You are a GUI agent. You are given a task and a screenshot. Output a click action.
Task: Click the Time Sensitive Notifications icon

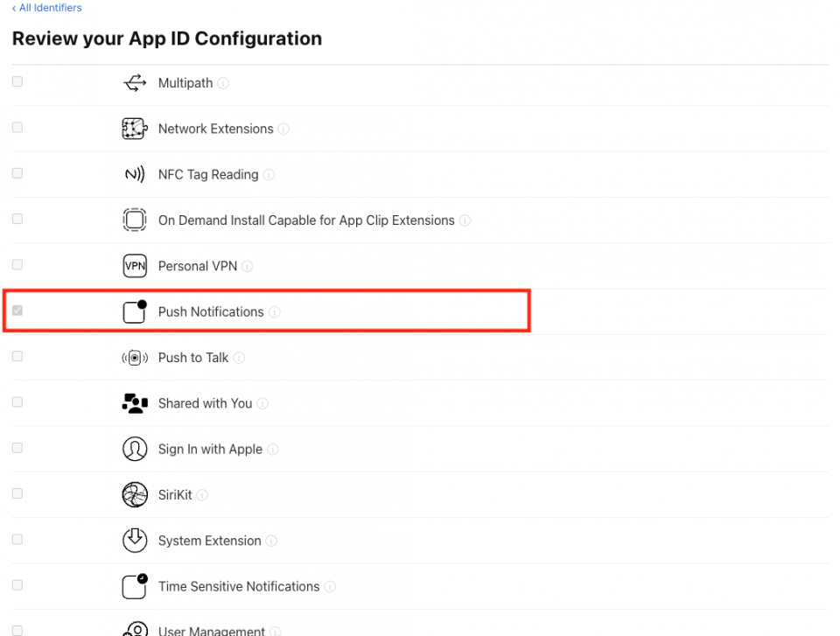[134, 586]
